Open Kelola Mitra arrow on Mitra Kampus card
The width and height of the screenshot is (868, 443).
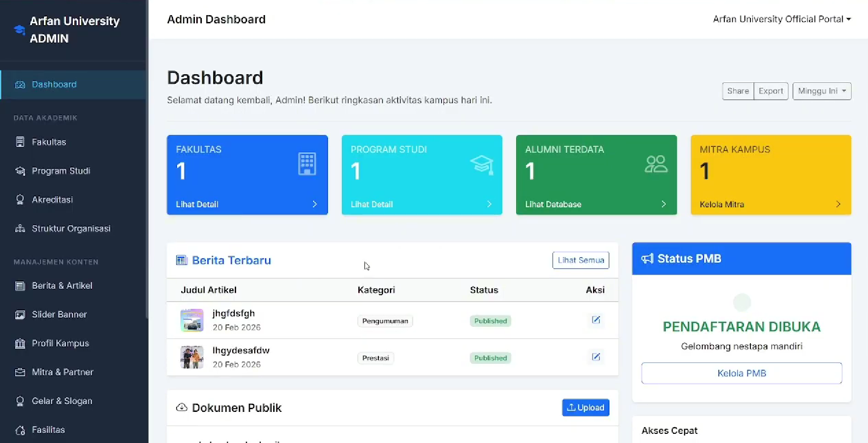click(x=838, y=204)
